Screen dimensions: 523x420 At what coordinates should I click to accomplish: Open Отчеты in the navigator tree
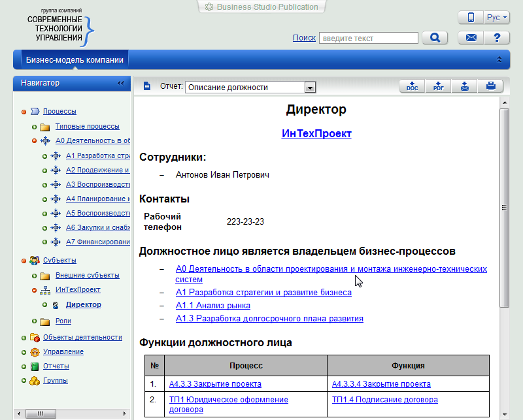[56, 366]
